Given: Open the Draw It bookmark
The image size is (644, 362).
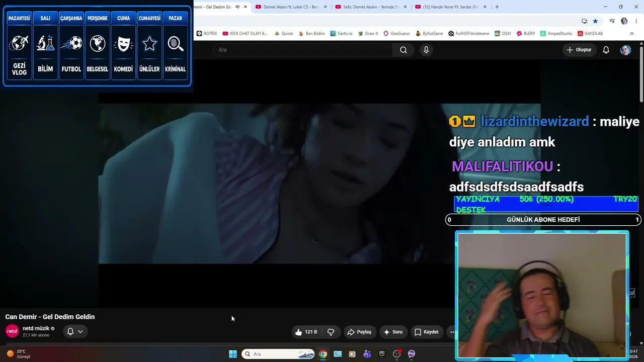Looking at the screenshot, I should 368,33.
